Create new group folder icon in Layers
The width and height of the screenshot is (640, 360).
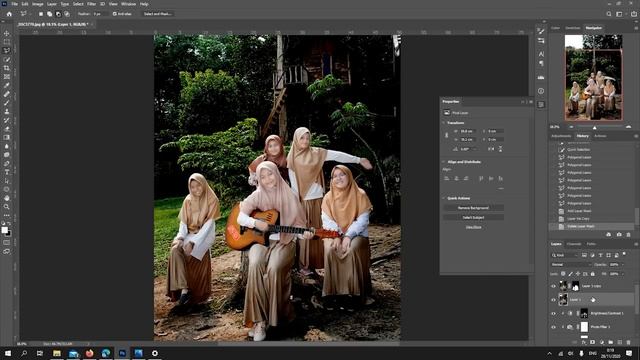(611, 342)
